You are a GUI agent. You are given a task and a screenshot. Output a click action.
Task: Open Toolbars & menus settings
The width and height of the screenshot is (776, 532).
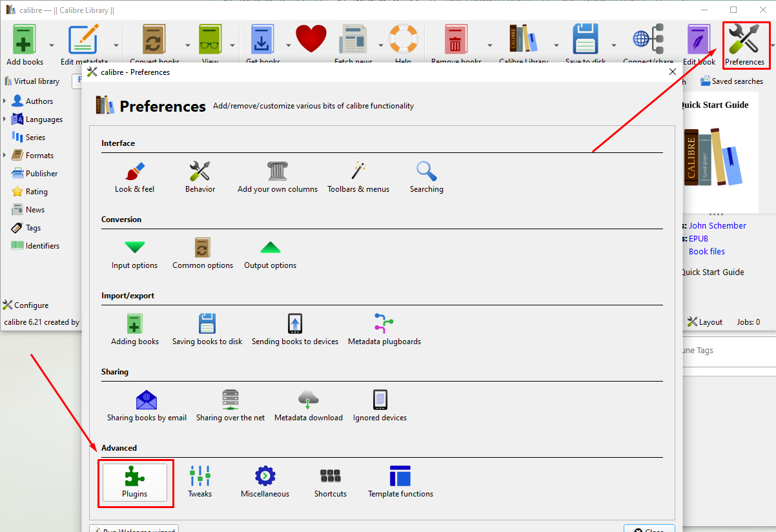coord(358,178)
